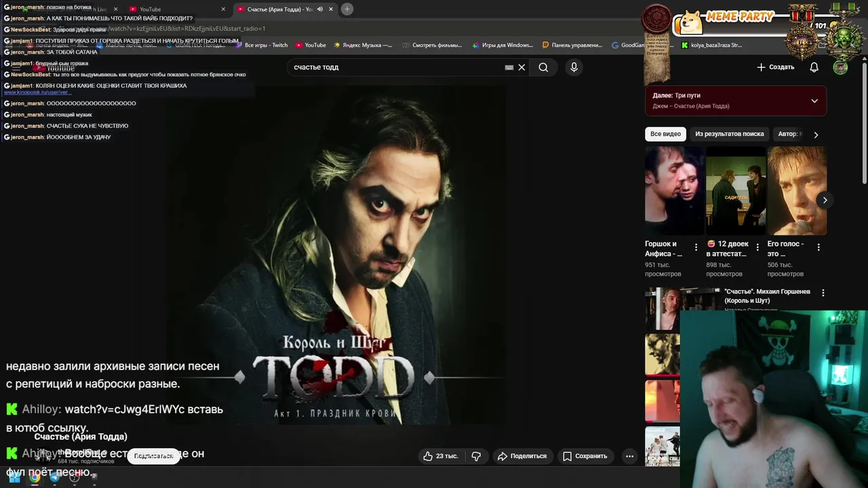Open options for "Счастье". Михаил Горшенев video
Image resolution: width=868 pixels, height=488 pixels.
[x=823, y=293]
